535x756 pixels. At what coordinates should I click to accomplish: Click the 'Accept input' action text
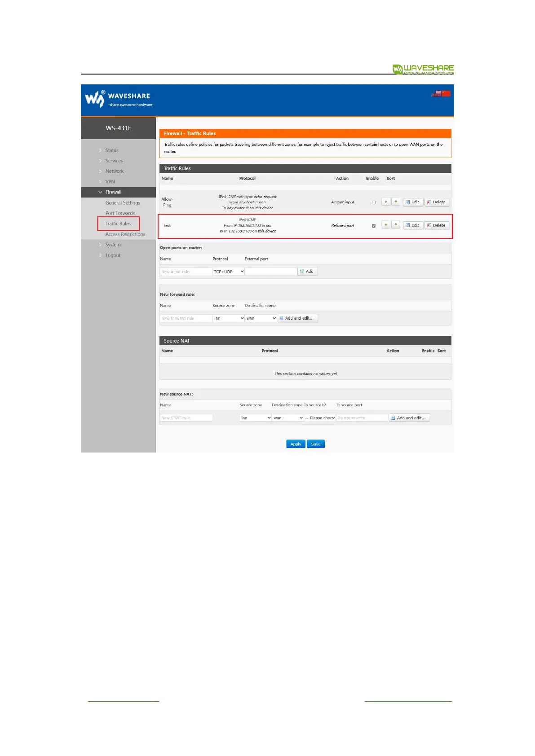click(x=342, y=202)
